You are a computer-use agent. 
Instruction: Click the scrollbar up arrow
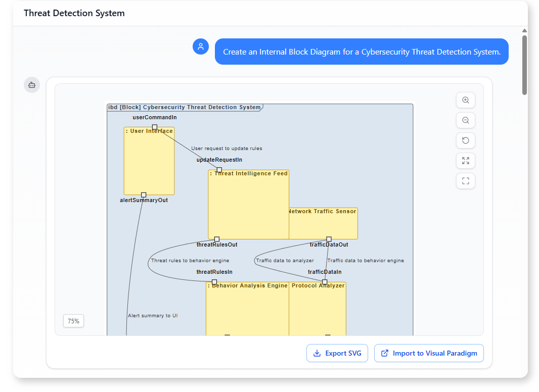click(x=524, y=30)
